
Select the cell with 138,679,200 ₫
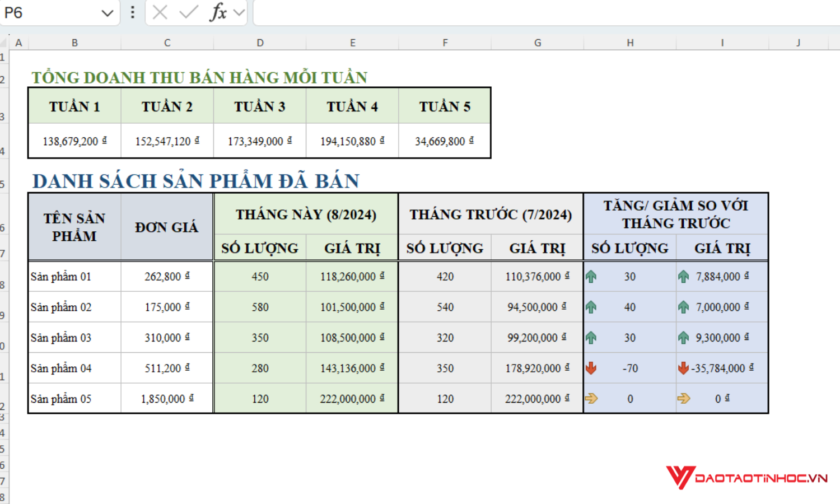74,141
